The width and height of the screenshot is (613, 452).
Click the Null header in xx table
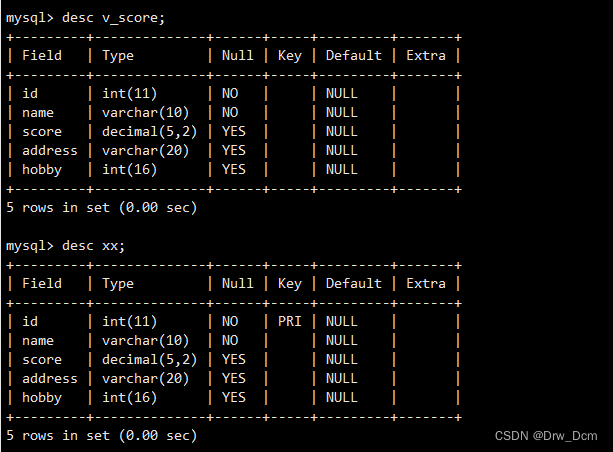click(x=238, y=283)
